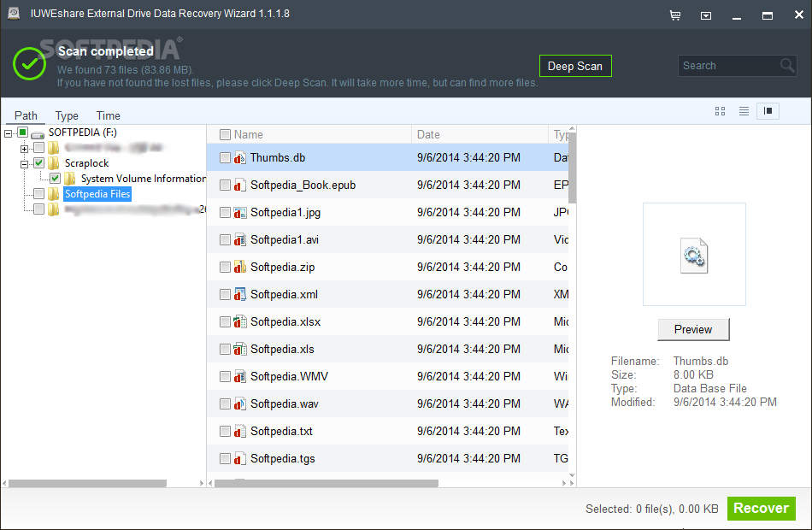
Task: Click the application icon in title bar
Action: coord(14,14)
